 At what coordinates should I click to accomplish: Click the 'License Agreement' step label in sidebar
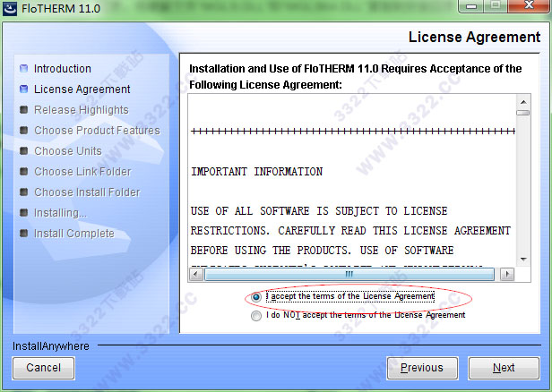click(82, 89)
